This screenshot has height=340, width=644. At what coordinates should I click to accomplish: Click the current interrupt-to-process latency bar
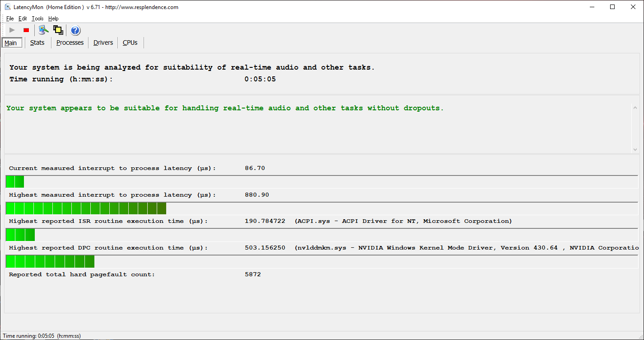click(x=322, y=182)
